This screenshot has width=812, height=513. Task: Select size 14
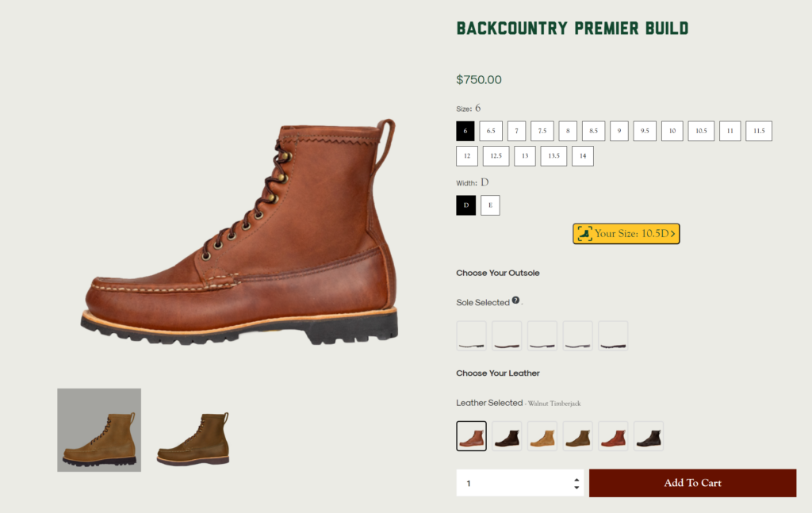pyautogui.click(x=582, y=155)
